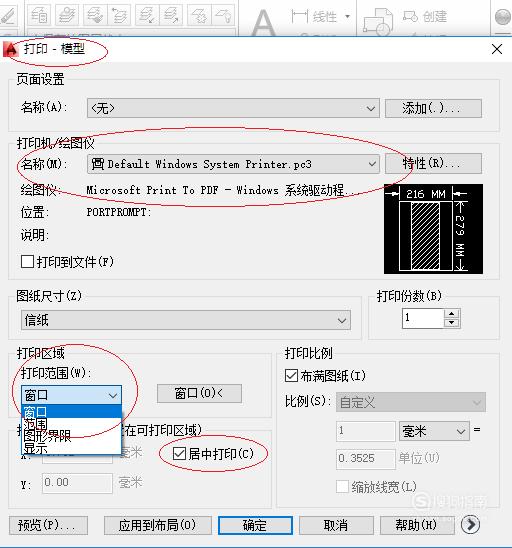Click the 窗口(O)< pick window button

tap(199, 394)
